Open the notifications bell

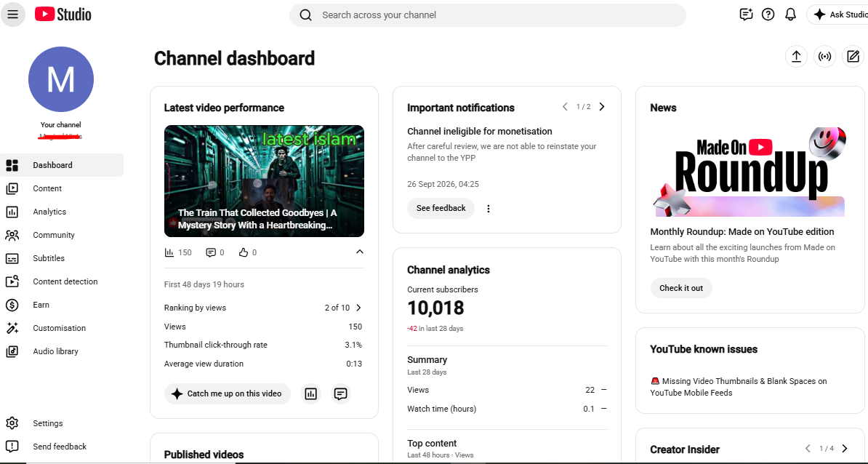pyautogui.click(x=790, y=15)
